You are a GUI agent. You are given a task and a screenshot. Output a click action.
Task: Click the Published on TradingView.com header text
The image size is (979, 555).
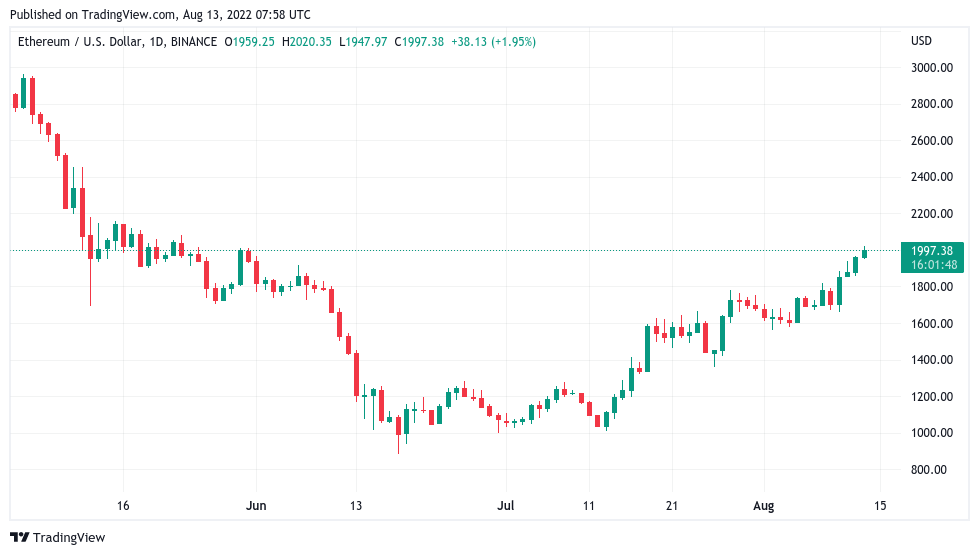(x=160, y=15)
